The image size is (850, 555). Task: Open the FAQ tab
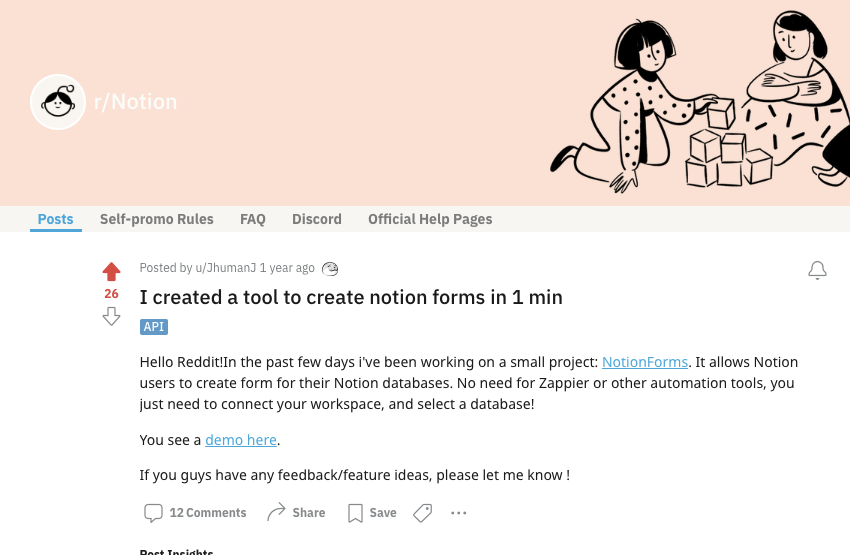(253, 219)
